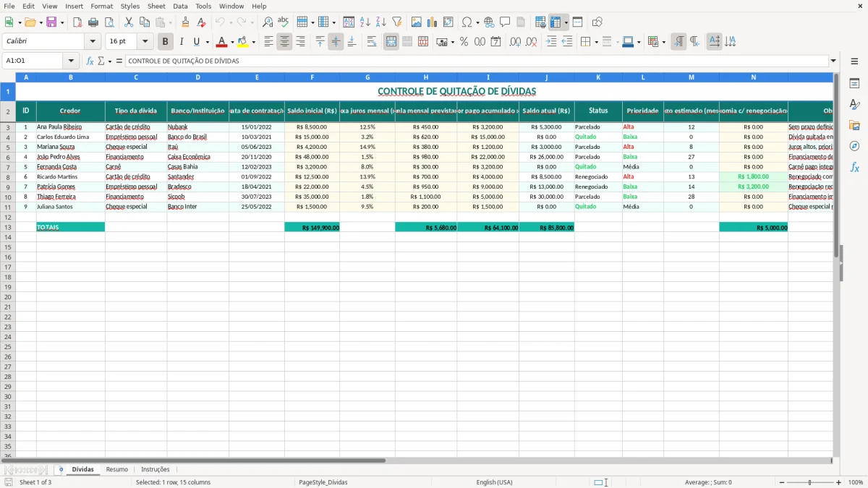Viewport: 868px width, 488px height.
Task: Insert Chart from toolbar
Action: click(x=432, y=22)
